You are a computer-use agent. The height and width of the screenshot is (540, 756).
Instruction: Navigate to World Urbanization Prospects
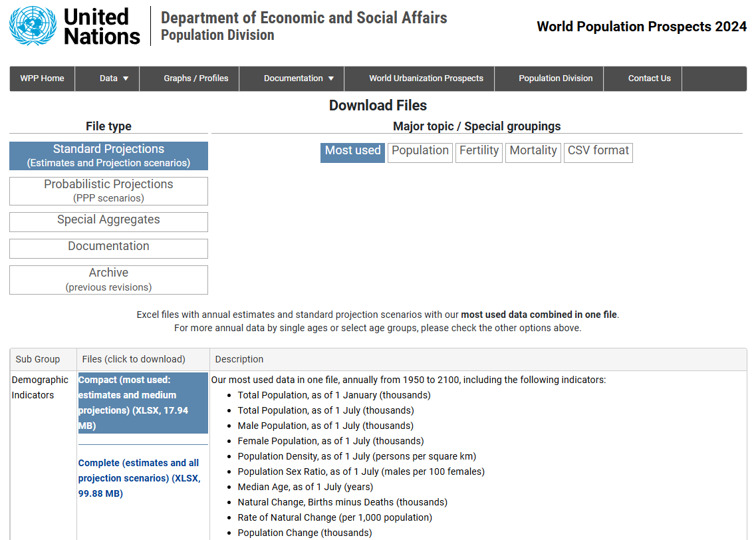point(426,78)
